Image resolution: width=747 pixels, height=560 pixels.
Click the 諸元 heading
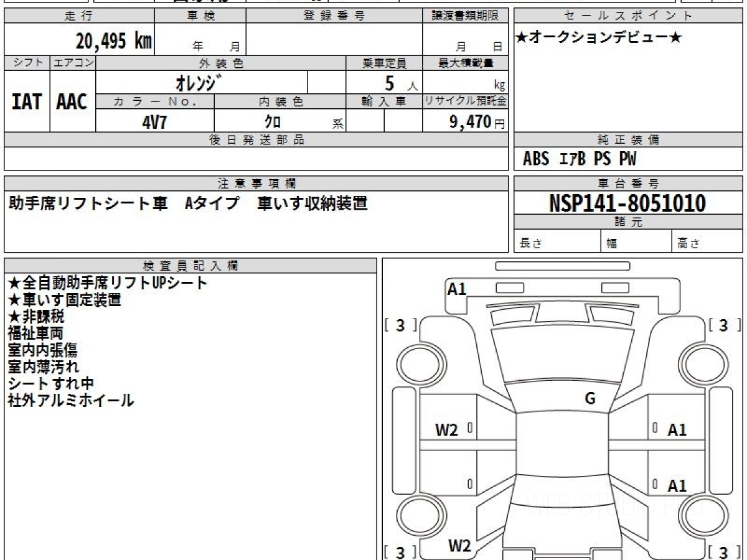click(628, 222)
